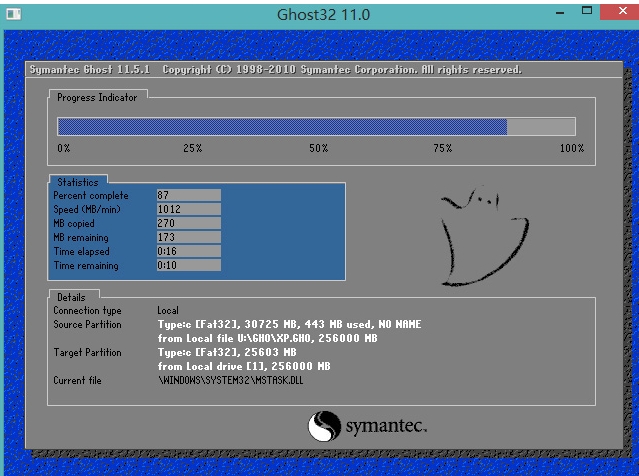
Task: Click the Symantec yin-yang logo icon
Action: pyautogui.click(x=325, y=427)
